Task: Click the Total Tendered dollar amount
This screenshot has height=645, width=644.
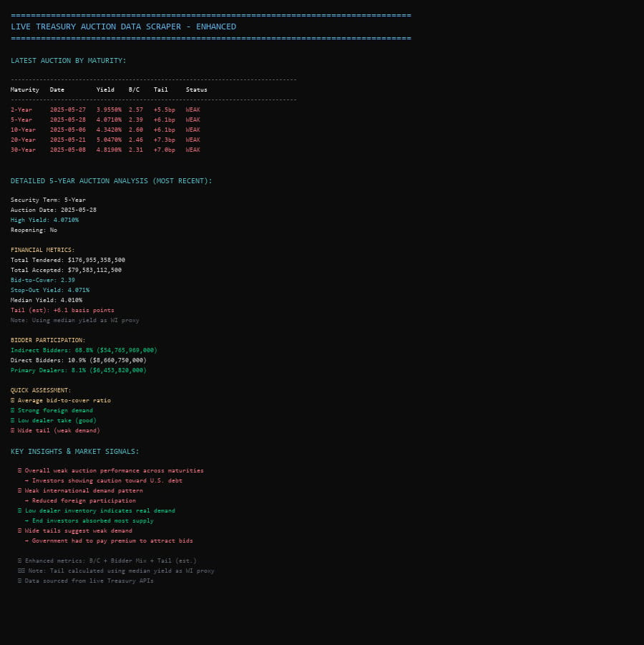Action: [x=96, y=260]
